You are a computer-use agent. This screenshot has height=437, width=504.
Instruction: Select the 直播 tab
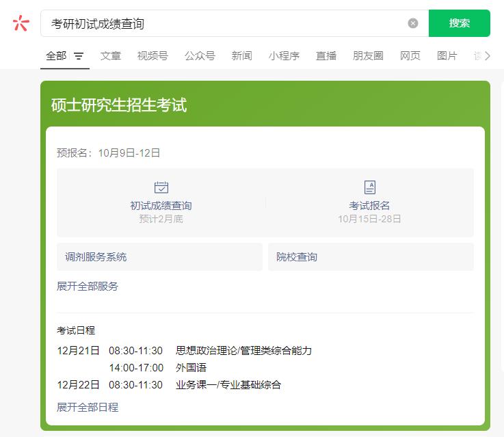click(326, 56)
